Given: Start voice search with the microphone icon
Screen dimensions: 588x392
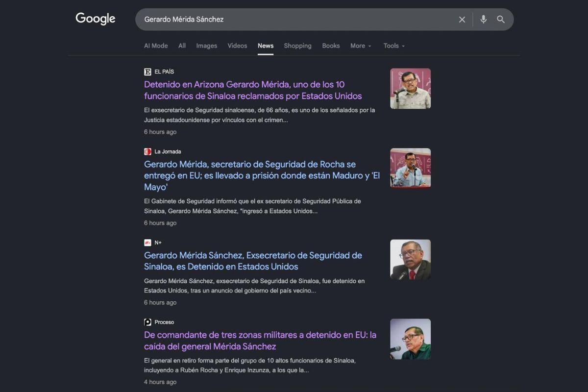Looking at the screenshot, I should (x=484, y=20).
